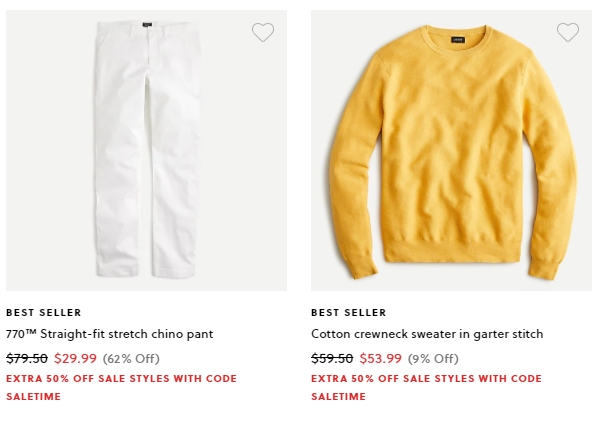Click the waistband label on the white pants
598x424 pixels.
147,25
